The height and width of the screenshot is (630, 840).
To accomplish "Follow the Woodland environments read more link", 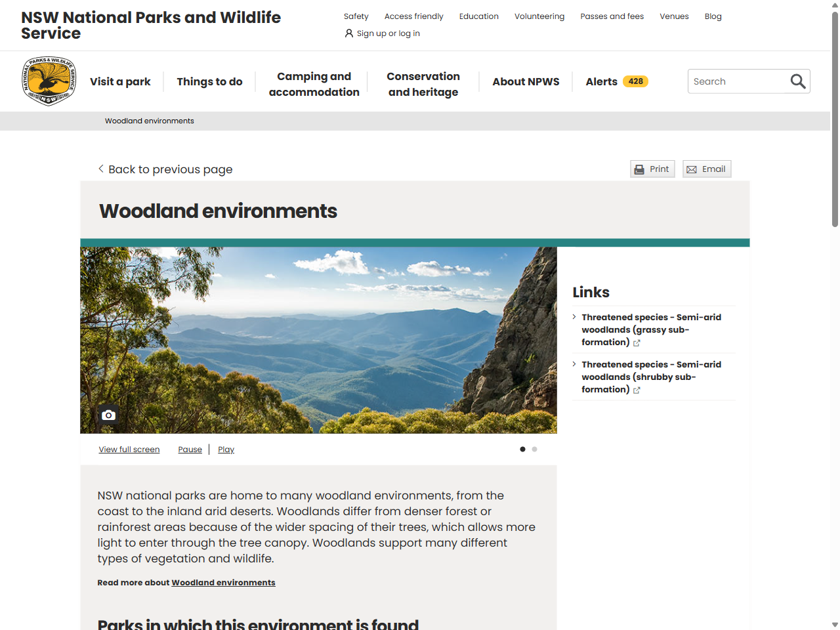I will [223, 582].
